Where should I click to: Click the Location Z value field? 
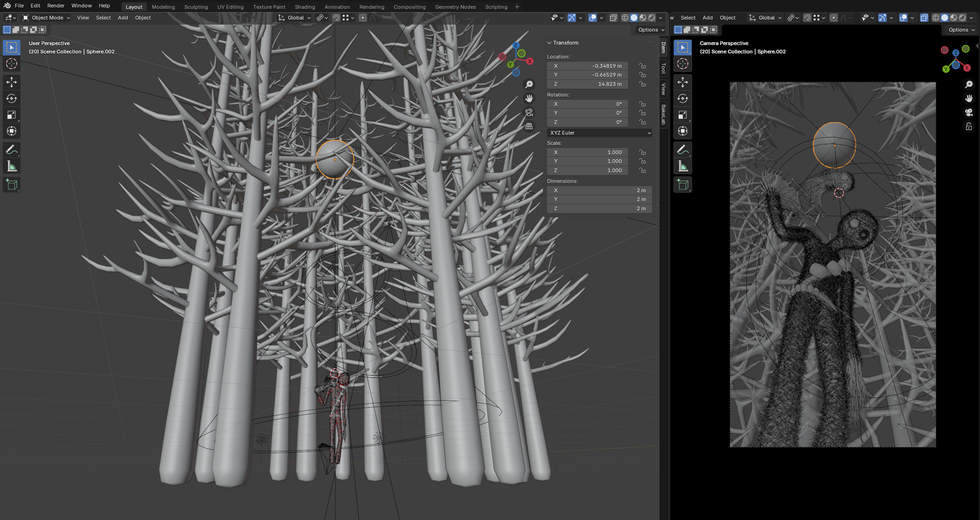point(587,84)
